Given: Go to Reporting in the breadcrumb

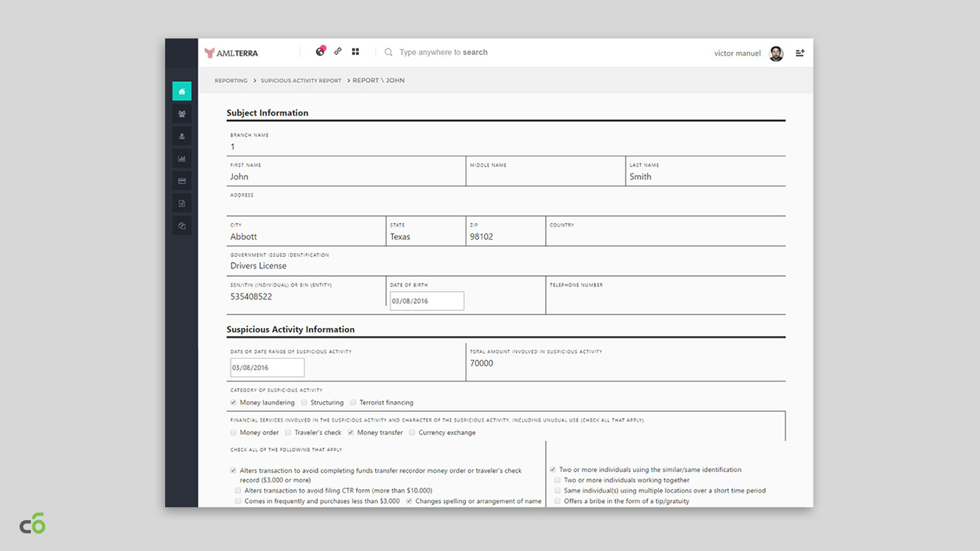Looking at the screenshot, I should point(231,81).
